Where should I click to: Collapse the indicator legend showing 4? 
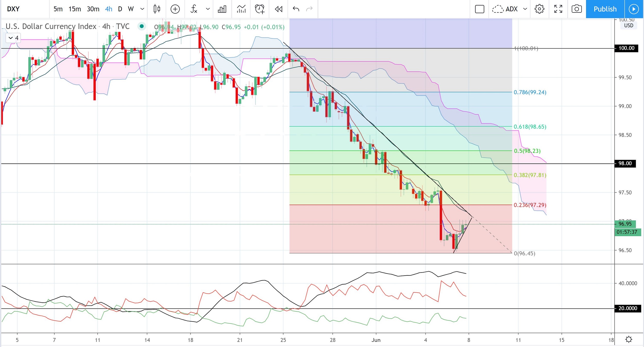[13, 38]
